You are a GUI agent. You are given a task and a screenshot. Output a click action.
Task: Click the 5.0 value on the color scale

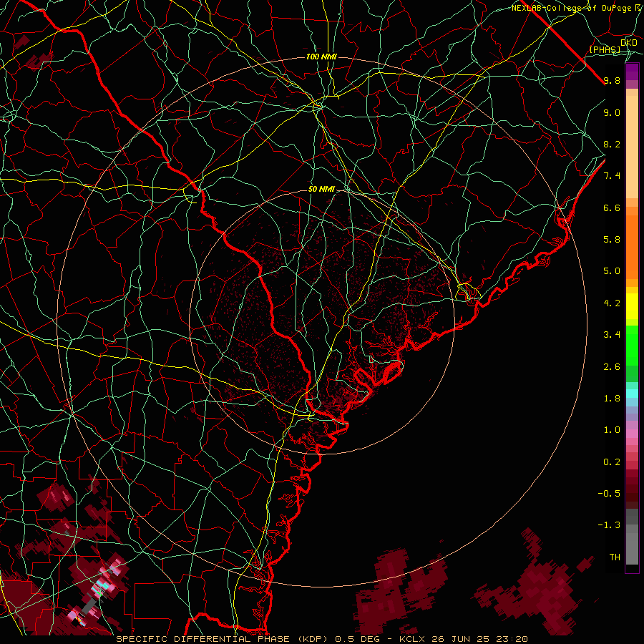[612, 271]
